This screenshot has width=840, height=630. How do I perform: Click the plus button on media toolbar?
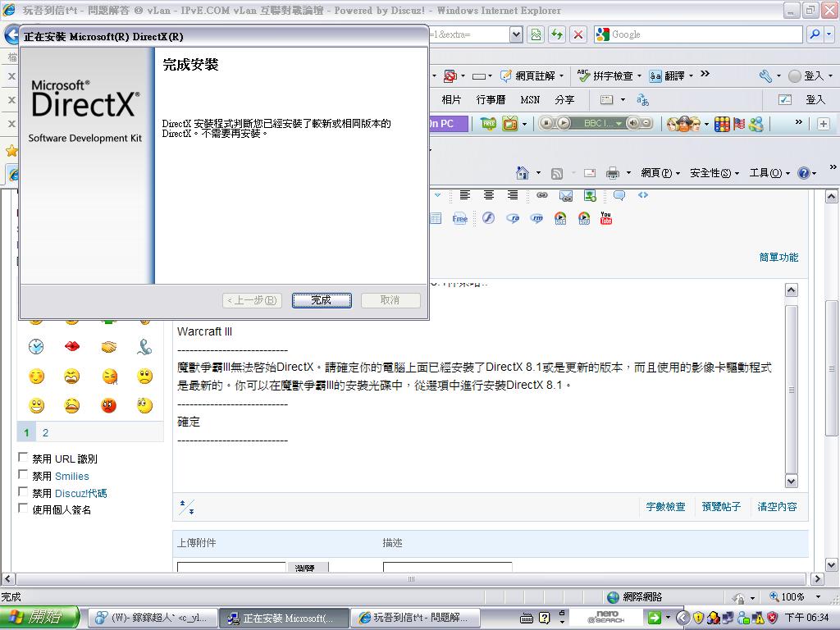click(824, 124)
